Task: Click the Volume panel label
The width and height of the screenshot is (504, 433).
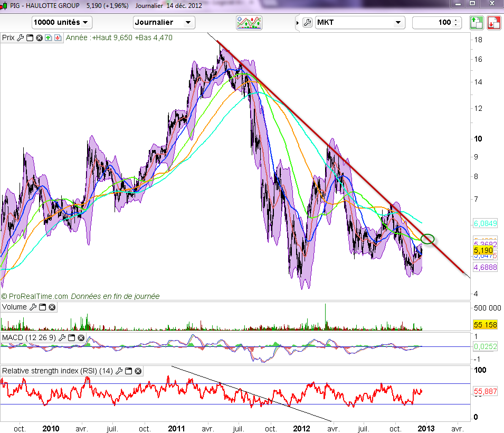Action: pos(14,307)
